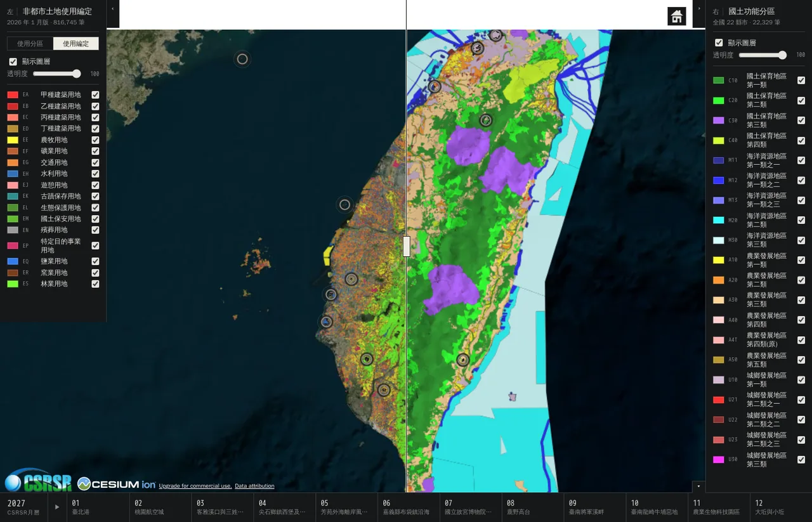The height and width of the screenshot is (522, 812).
Task: Go to timeline entry 09 臺南將軍溪畔
Action: 594,507
